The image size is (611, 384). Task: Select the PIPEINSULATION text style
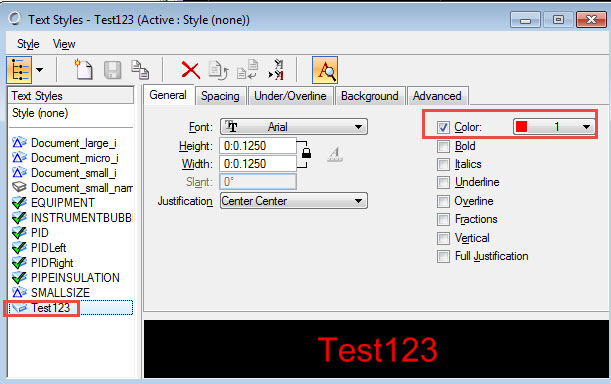[x=75, y=278]
